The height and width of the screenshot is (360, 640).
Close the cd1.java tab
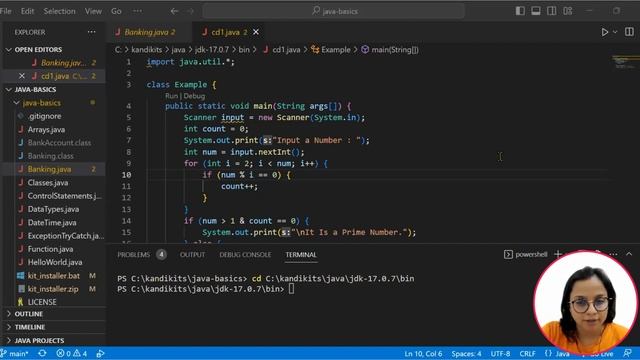point(256,32)
